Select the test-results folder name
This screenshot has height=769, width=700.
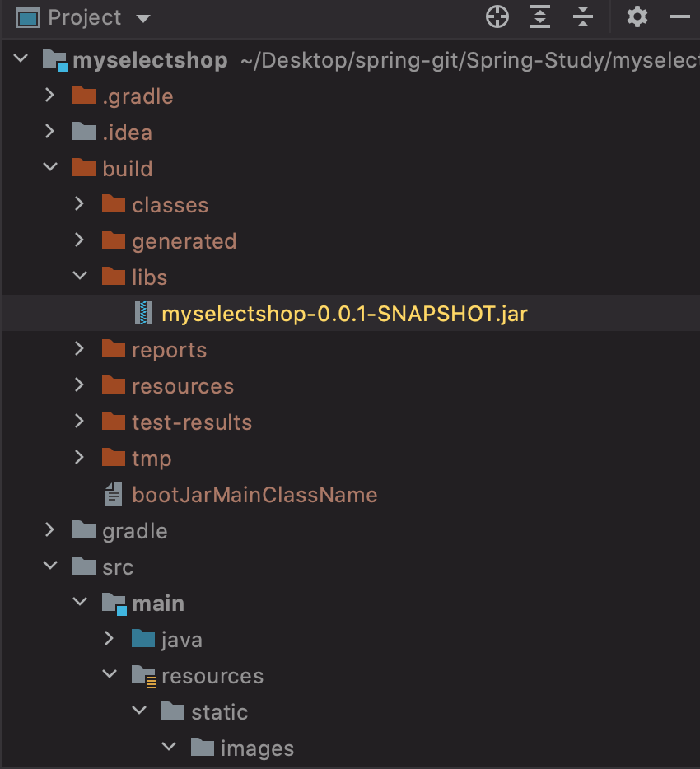click(192, 422)
